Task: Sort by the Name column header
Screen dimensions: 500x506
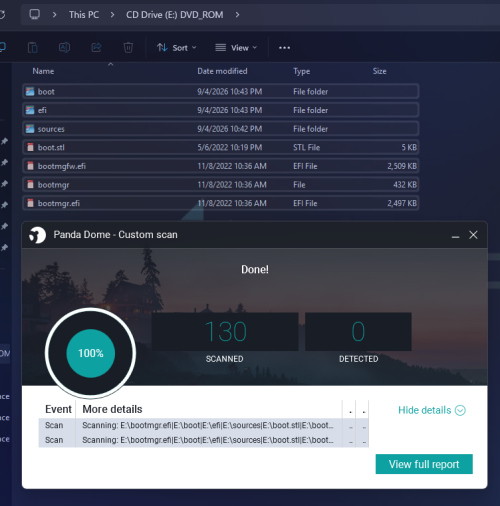Action: pos(43,71)
